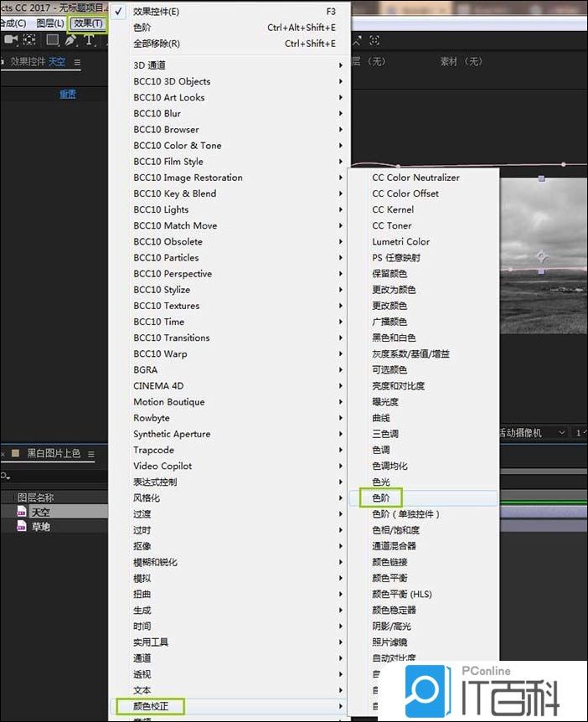The width and height of the screenshot is (588, 722).
Task: Apply the 色阶 (单独控件) effect
Action: pyautogui.click(x=423, y=514)
